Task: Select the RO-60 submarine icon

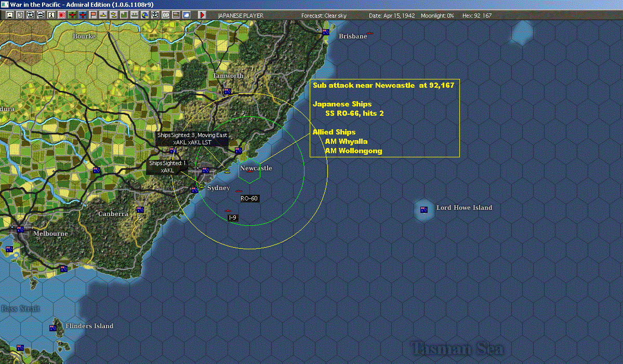Action: coord(239,191)
